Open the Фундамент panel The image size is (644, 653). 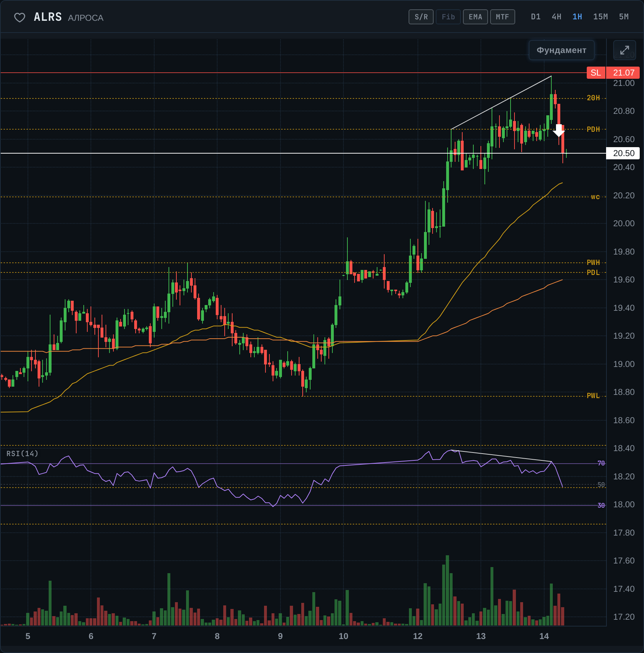561,50
